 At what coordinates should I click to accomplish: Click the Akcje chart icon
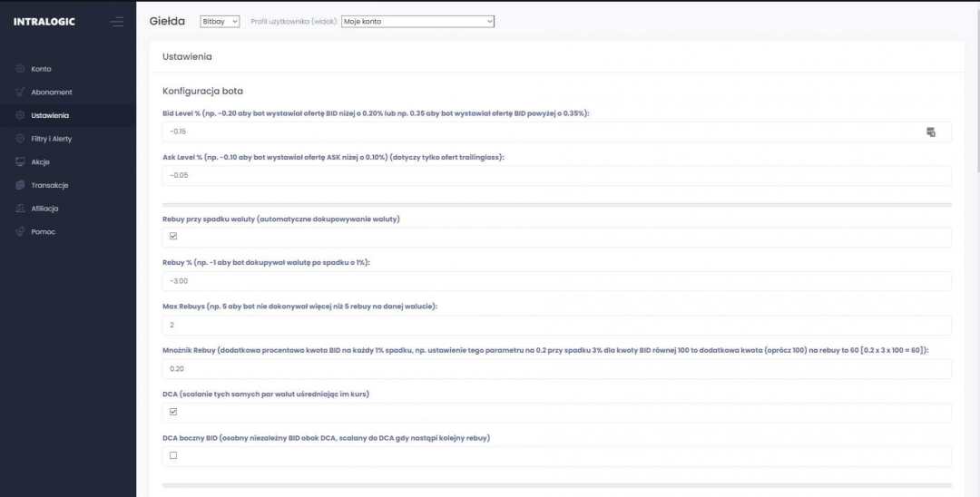click(x=20, y=162)
